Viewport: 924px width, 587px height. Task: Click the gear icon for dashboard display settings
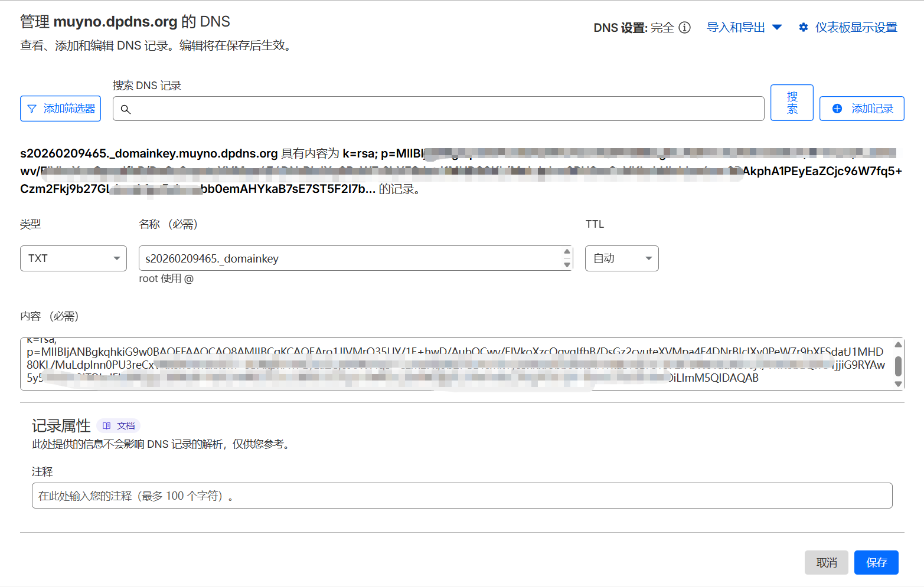[x=803, y=28]
